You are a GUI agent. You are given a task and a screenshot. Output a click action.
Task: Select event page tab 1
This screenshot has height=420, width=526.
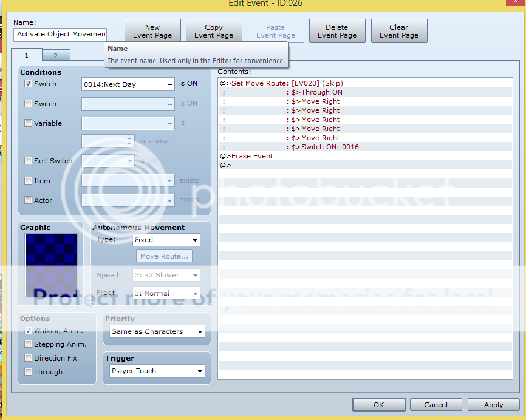27,56
